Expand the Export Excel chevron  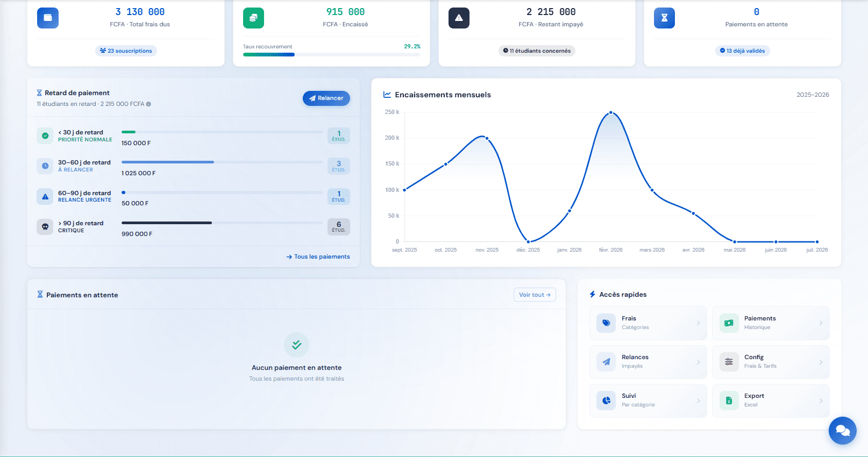coord(821,401)
